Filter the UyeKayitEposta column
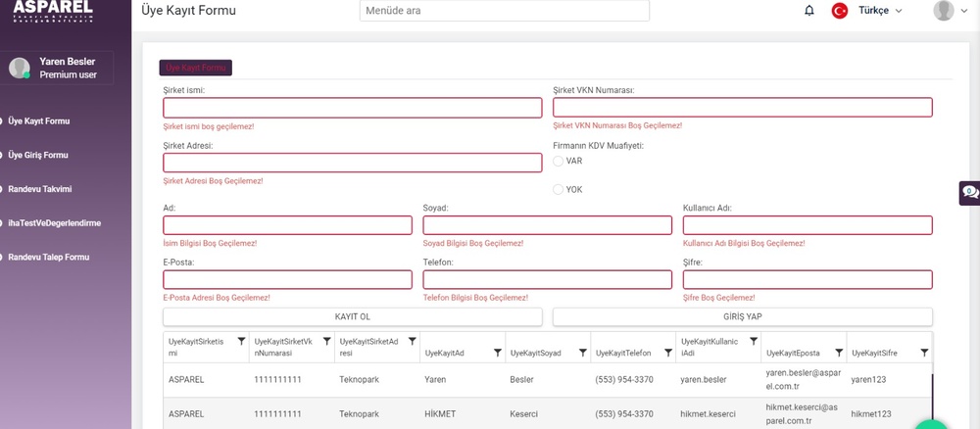The height and width of the screenshot is (429, 980). (x=839, y=353)
